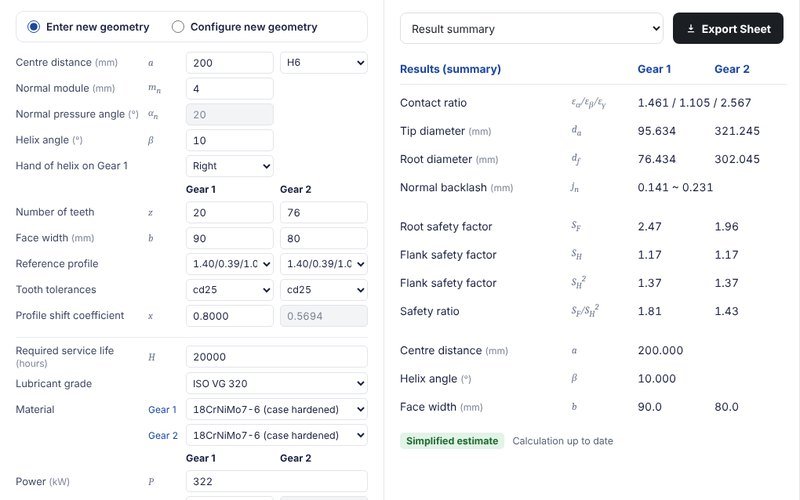Screen dimensions: 800x500
Task: Click the result helix angle value 10.000
Action: pos(657,379)
